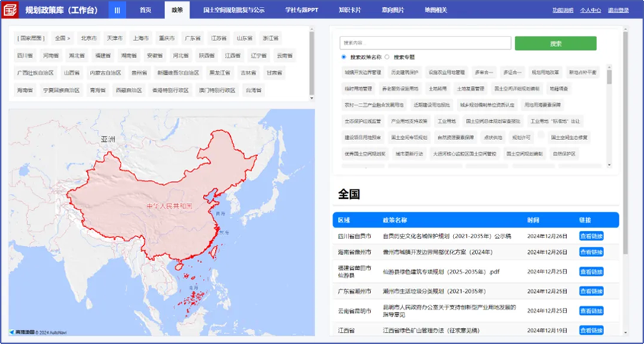Click the 时间 column header

pyautogui.click(x=533, y=220)
